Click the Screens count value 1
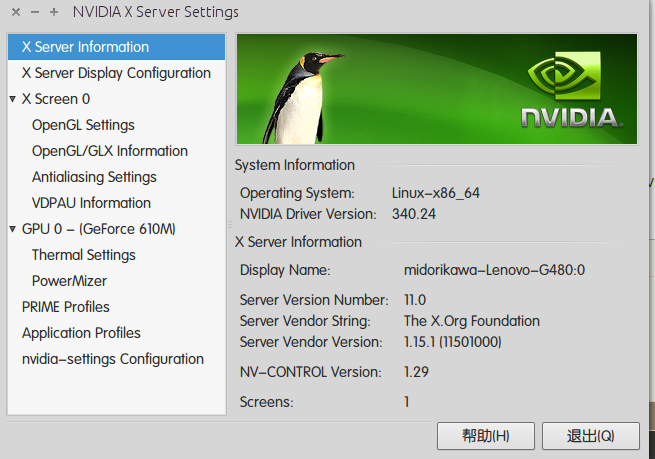655x459 pixels. pyautogui.click(x=406, y=402)
